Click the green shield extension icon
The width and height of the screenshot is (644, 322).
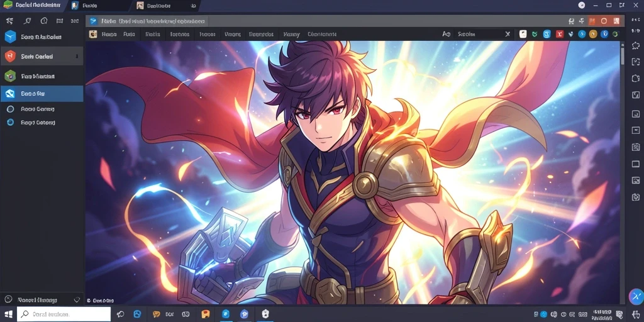(x=535, y=35)
